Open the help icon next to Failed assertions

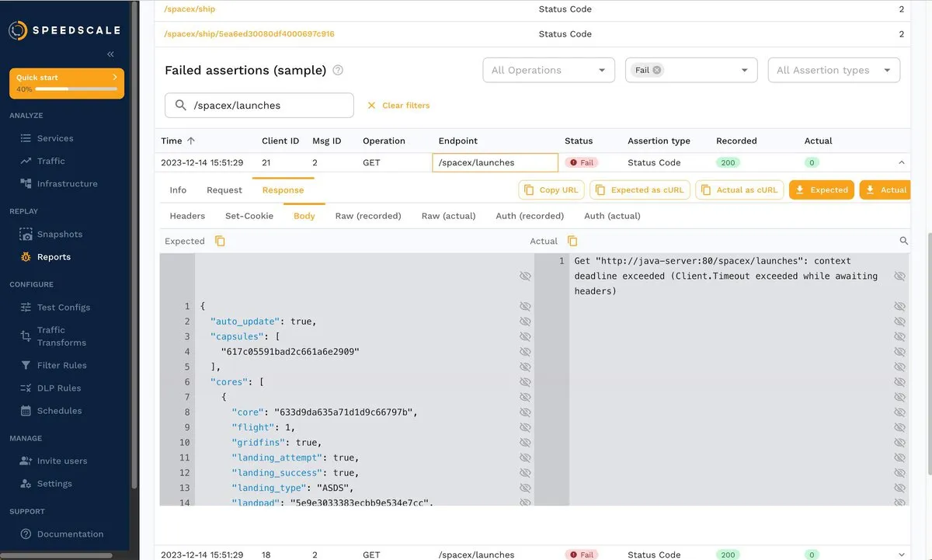pyautogui.click(x=338, y=70)
